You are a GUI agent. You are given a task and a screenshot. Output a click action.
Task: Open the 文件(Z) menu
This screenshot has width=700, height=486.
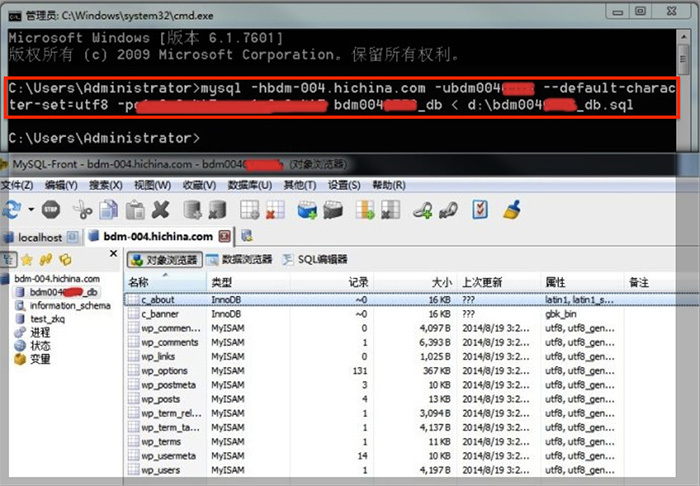click(x=17, y=185)
